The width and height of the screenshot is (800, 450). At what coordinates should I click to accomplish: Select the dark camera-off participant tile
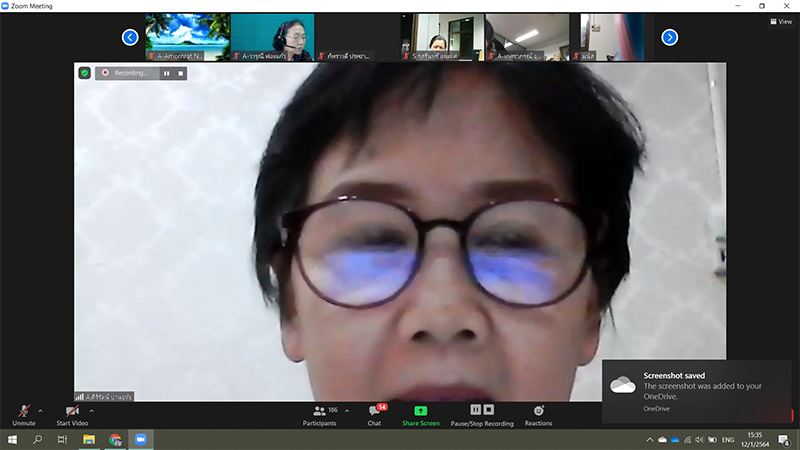(x=358, y=37)
